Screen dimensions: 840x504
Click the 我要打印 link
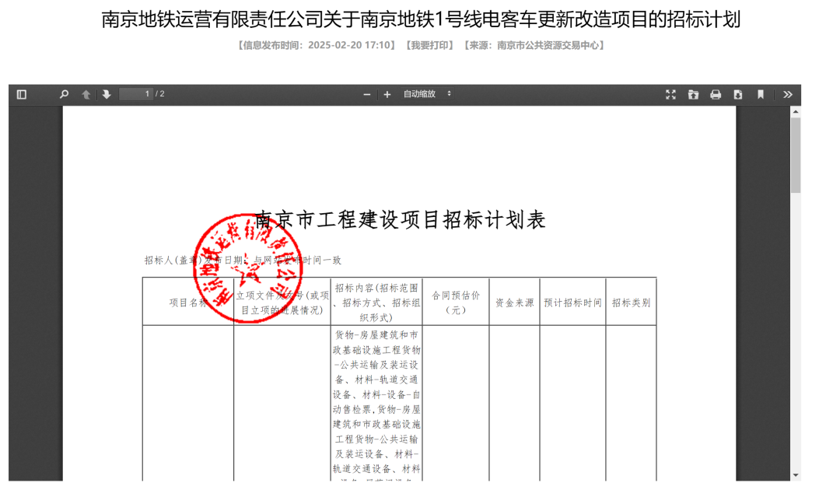coord(429,46)
